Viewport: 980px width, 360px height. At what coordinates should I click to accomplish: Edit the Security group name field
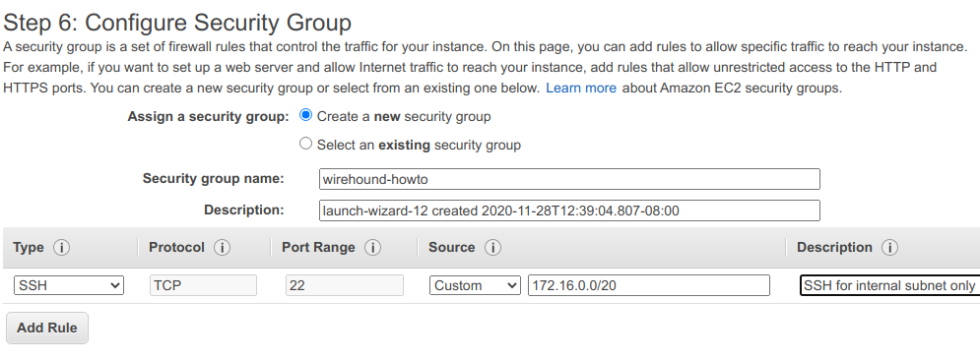[569, 179]
